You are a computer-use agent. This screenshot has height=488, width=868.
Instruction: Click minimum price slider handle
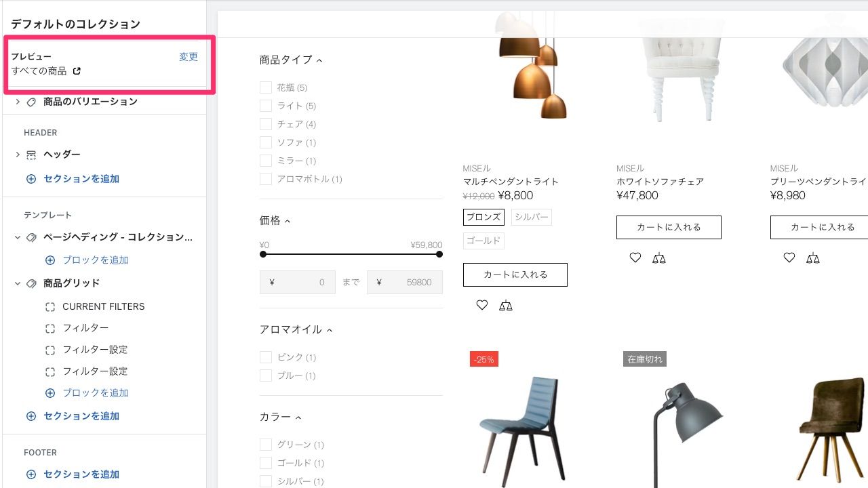tap(263, 254)
